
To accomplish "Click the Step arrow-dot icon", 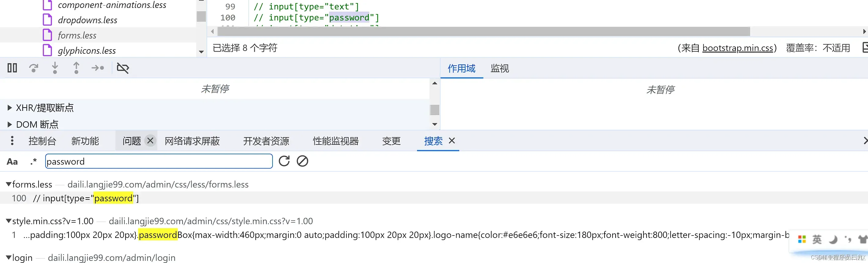I will 98,68.
